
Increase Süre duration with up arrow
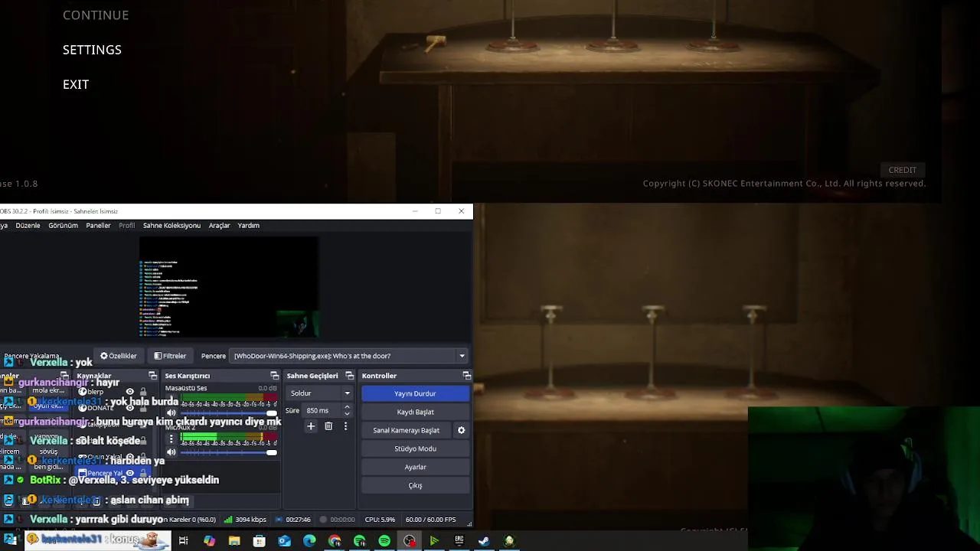pos(347,407)
